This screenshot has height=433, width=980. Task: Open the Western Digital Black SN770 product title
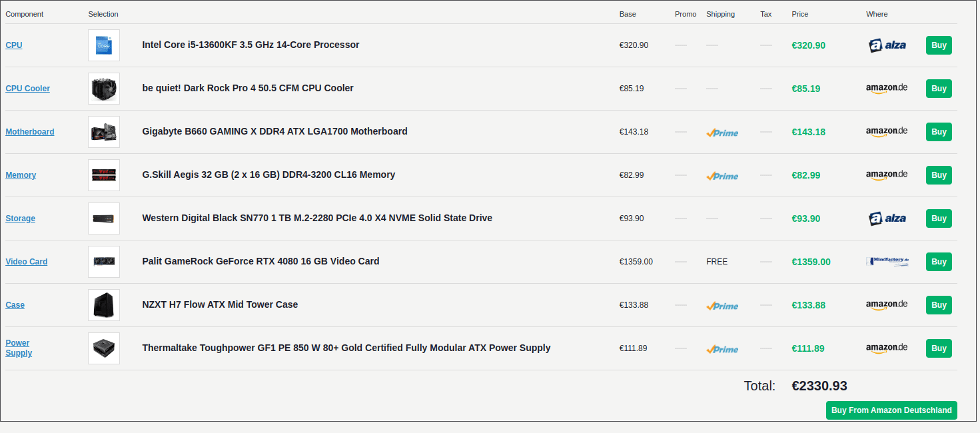click(317, 218)
